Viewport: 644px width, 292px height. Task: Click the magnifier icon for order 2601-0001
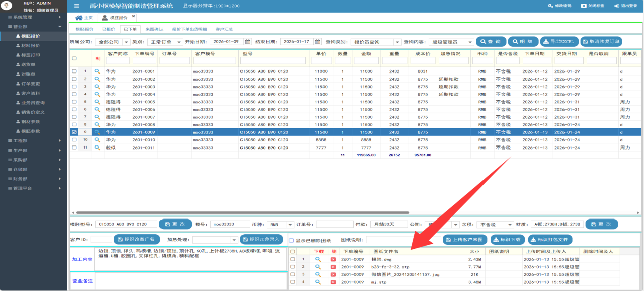pos(97,71)
